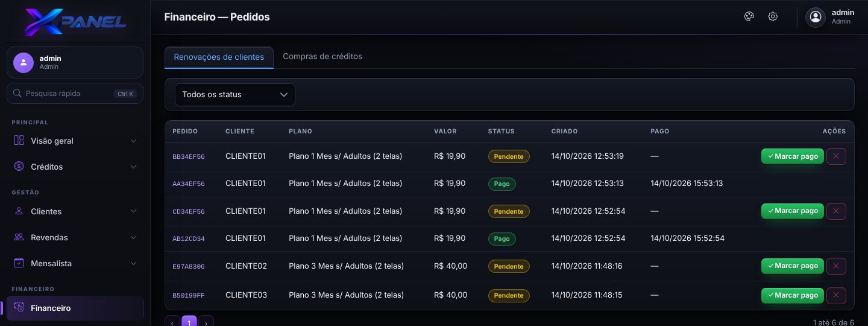Click the XPanel logo
The width and height of the screenshot is (868, 326).
click(75, 22)
